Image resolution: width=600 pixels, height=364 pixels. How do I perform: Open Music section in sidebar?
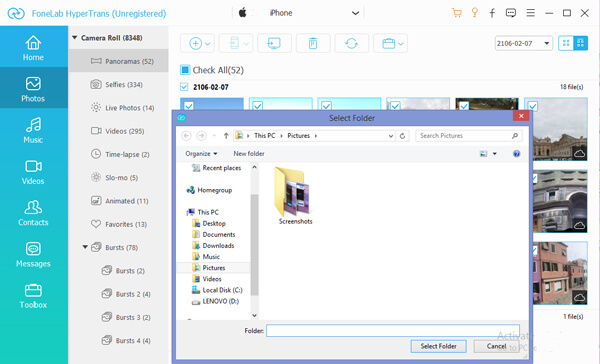33,130
